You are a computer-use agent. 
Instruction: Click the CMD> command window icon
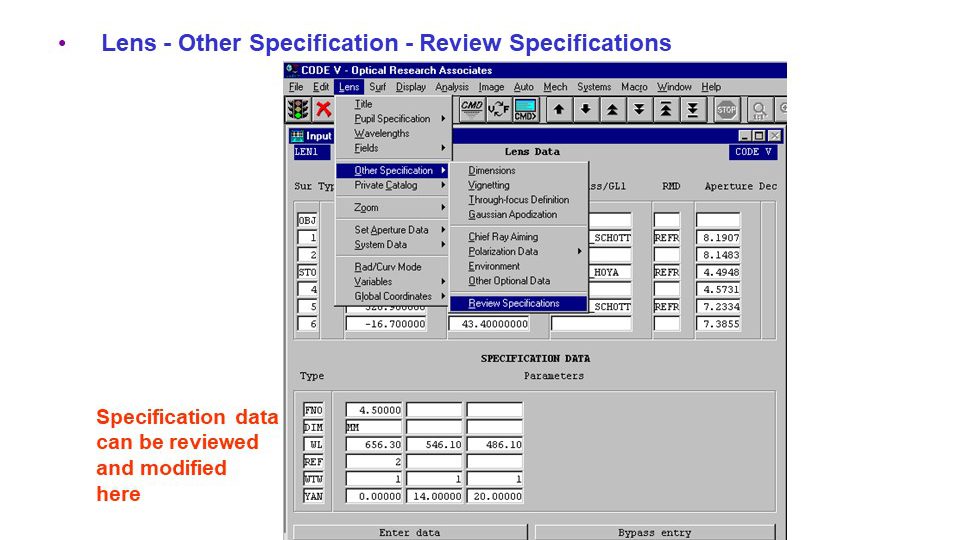click(525, 110)
